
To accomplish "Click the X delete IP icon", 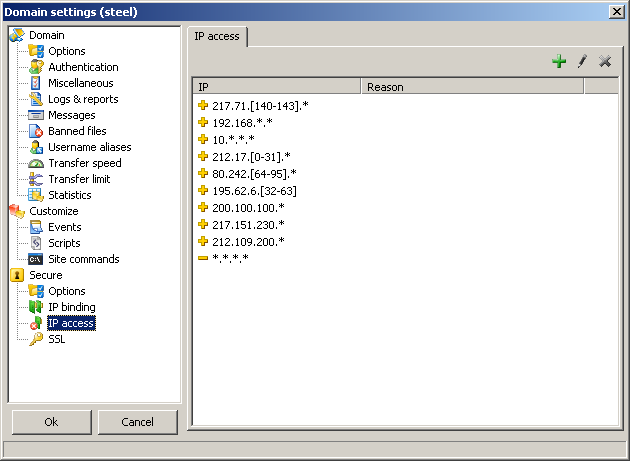I will 604,62.
